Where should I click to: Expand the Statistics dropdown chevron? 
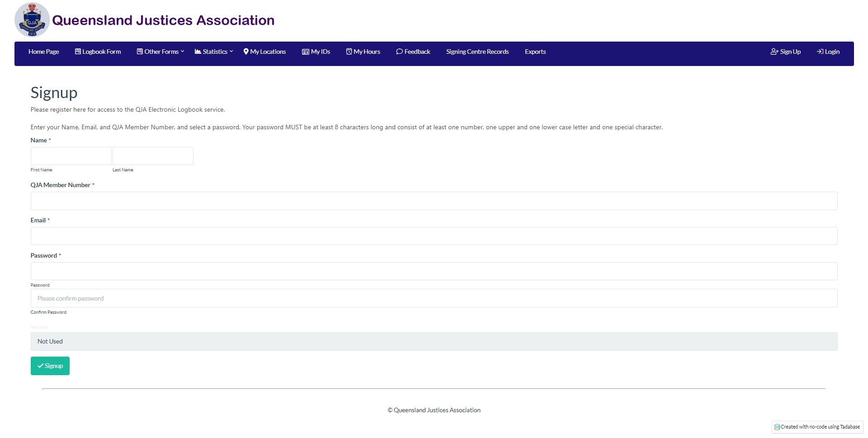pos(231,52)
